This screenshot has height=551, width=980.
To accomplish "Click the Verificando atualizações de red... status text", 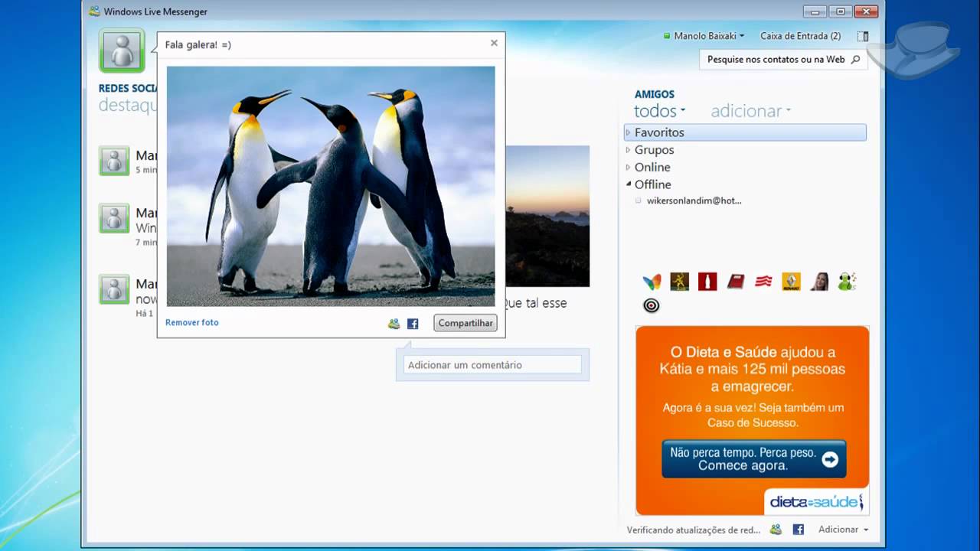I will click(694, 530).
